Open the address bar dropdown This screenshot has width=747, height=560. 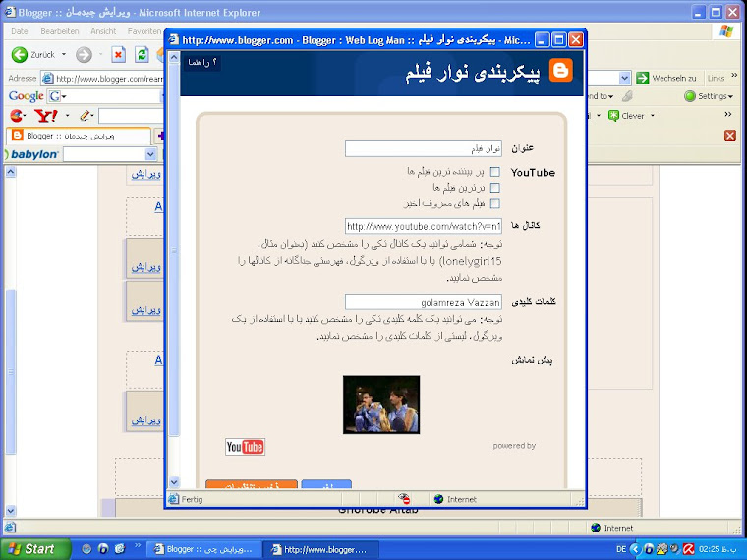(x=624, y=78)
